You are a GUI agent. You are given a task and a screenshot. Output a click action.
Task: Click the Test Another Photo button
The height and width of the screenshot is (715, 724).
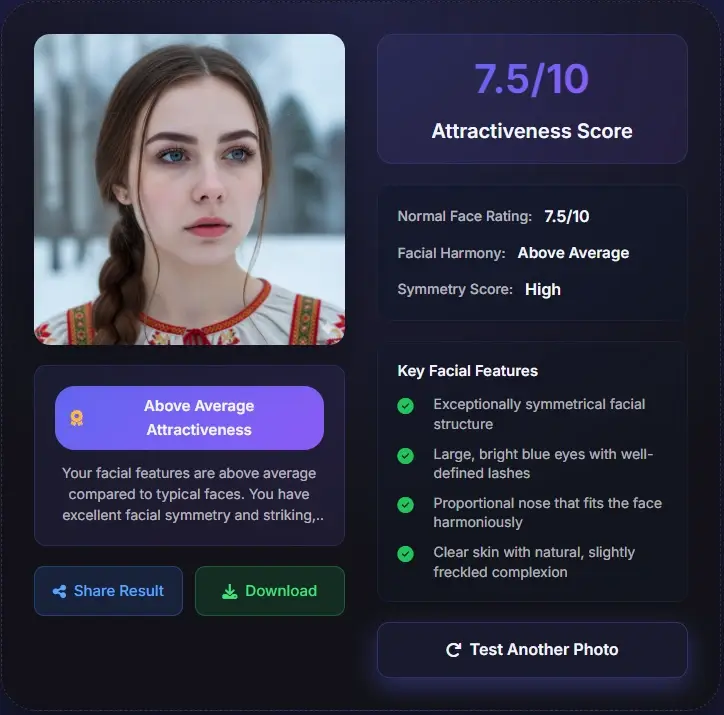coord(532,650)
